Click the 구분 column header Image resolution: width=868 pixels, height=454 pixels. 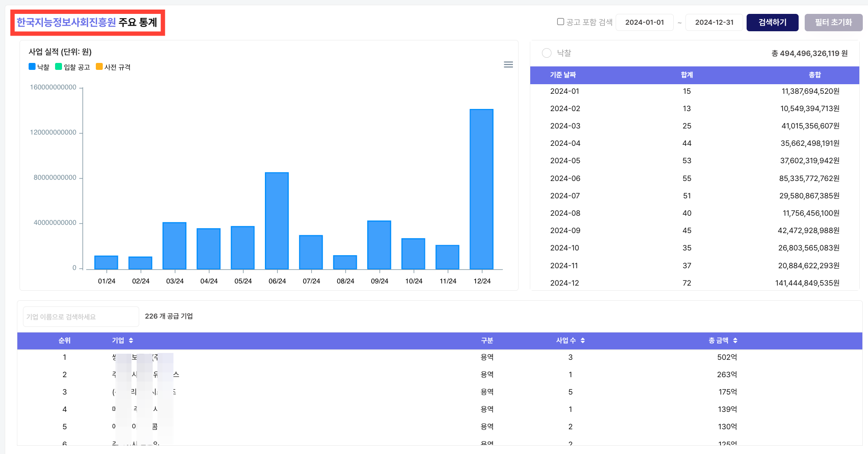pos(487,341)
